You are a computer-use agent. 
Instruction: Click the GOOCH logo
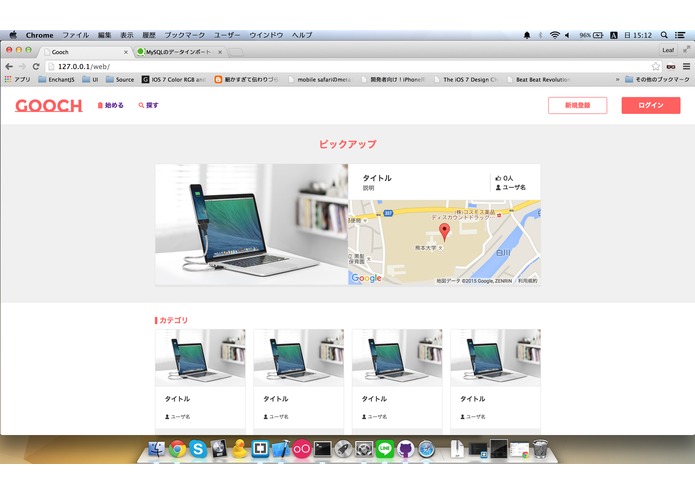[x=49, y=105]
